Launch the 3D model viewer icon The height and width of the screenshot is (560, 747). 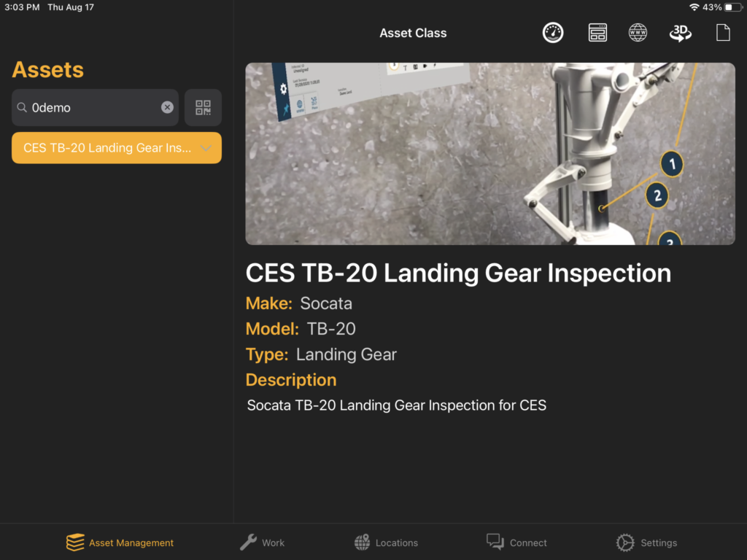(x=681, y=33)
